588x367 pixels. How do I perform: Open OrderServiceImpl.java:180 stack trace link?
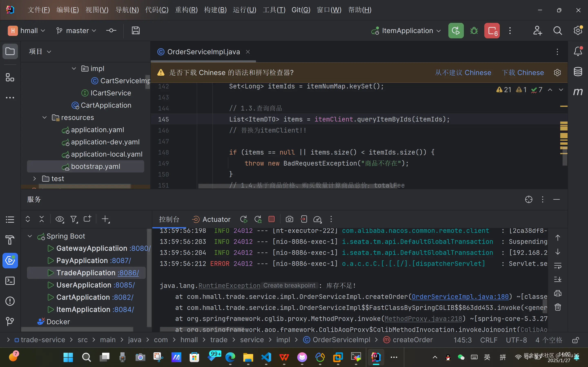click(x=460, y=297)
